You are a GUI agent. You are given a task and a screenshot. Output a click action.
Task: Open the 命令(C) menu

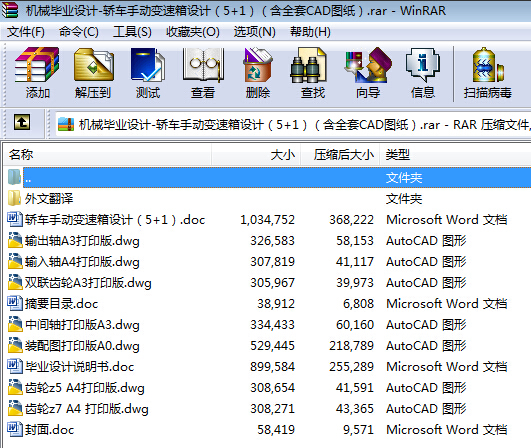click(79, 32)
